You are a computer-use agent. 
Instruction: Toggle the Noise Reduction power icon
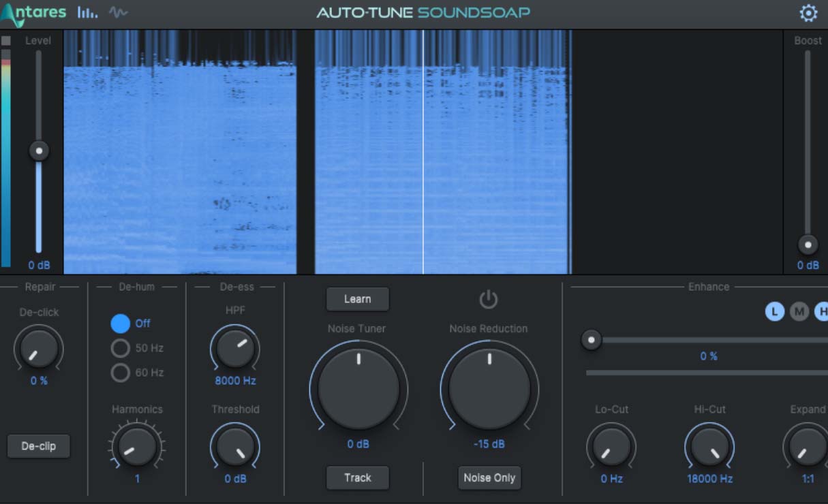point(489,299)
